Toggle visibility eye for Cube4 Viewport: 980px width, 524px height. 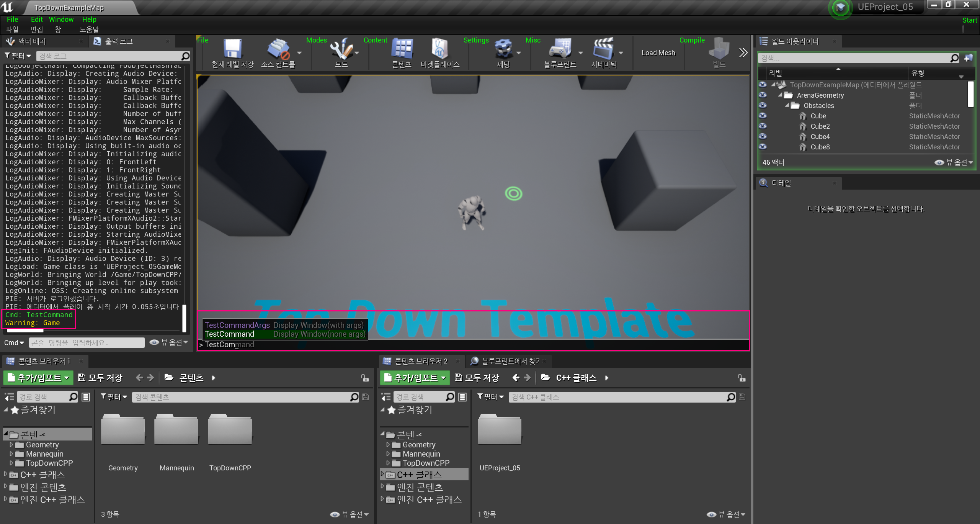[x=763, y=136]
